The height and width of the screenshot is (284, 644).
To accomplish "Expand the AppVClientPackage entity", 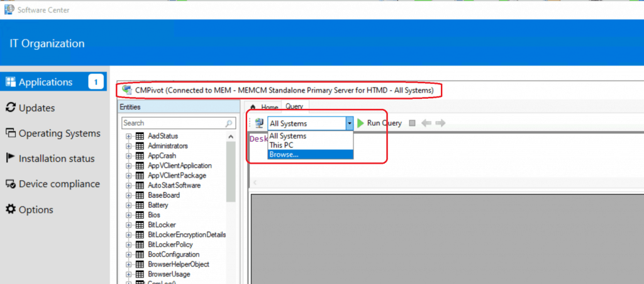I will [128, 176].
